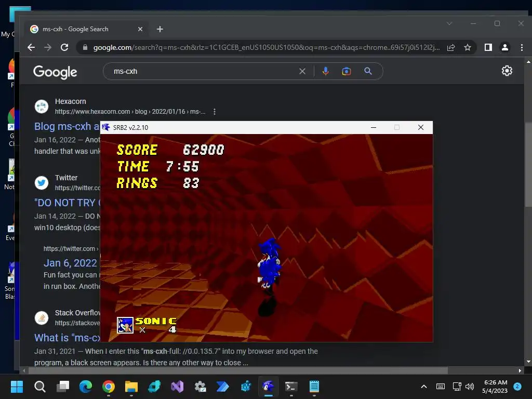The height and width of the screenshot is (399, 532).
Task: Open Visual Studio from the taskbar
Action: coord(177,387)
